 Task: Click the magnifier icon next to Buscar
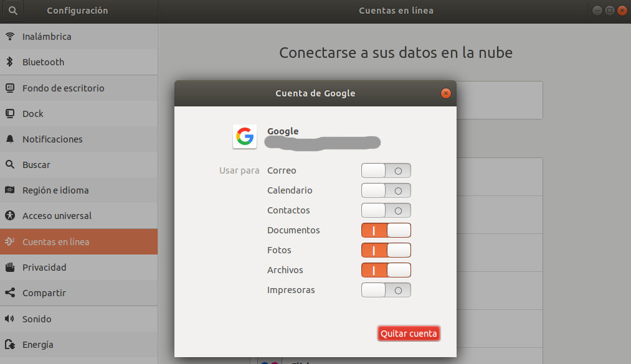point(10,164)
